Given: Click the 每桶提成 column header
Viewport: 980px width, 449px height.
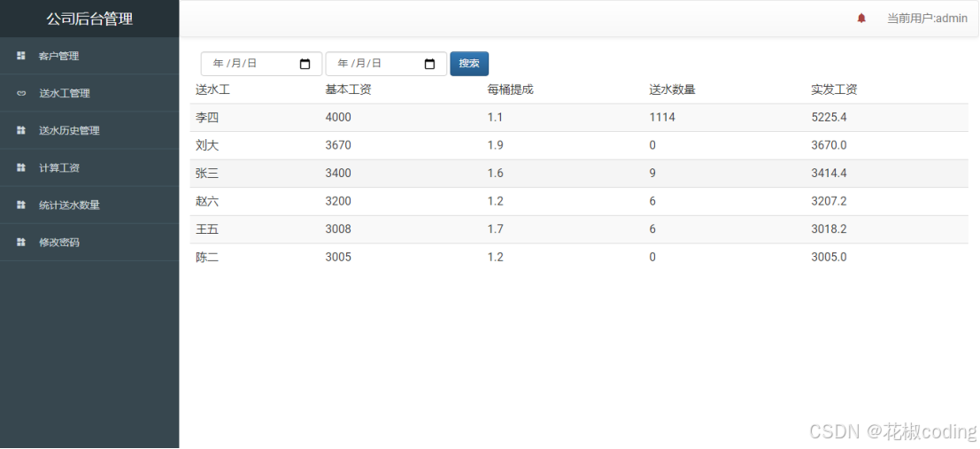Looking at the screenshot, I should point(511,89).
